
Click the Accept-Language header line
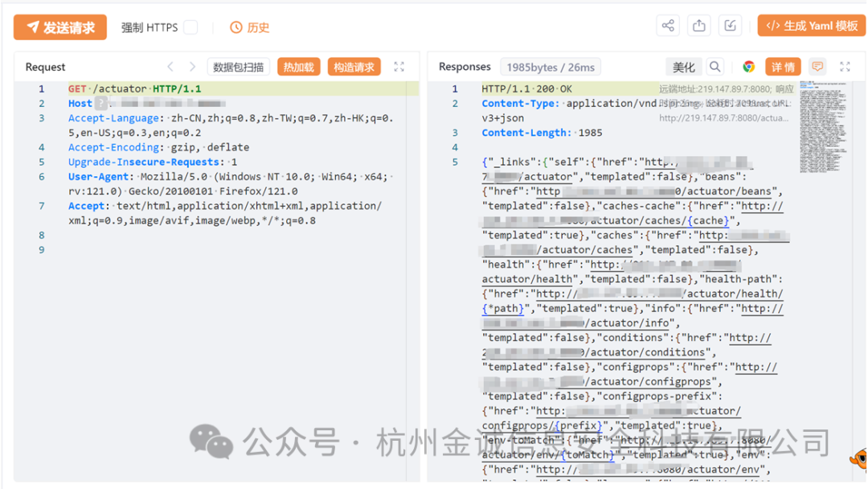pyautogui.click(x=231, y=125)
